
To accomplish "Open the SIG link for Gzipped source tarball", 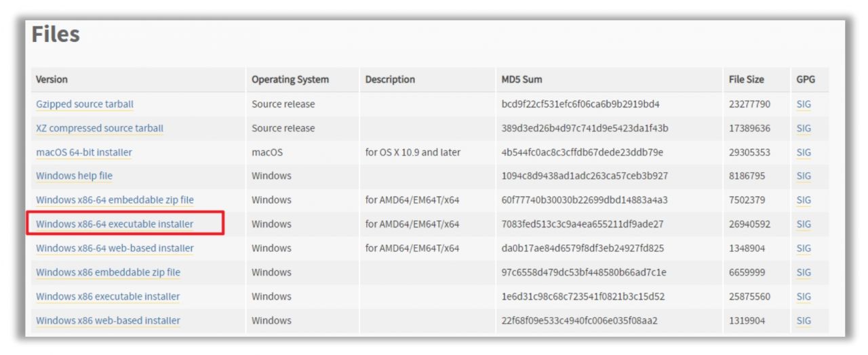I will pyautogui.click(x=804, y=104).
